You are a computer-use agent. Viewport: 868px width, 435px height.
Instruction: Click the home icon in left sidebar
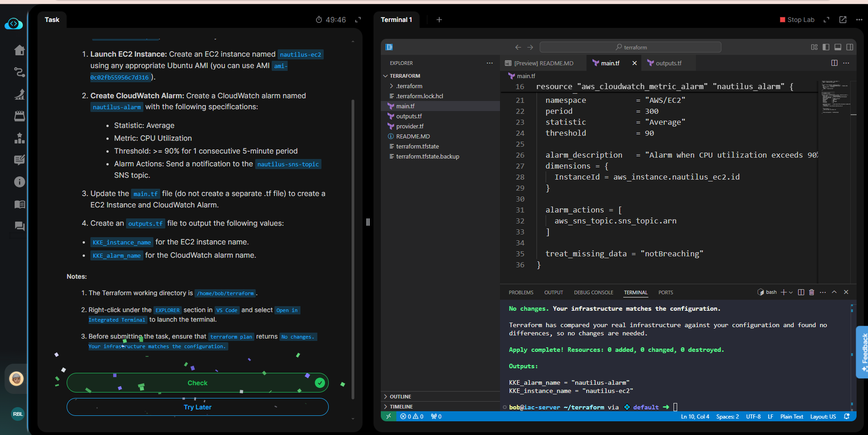19,50
